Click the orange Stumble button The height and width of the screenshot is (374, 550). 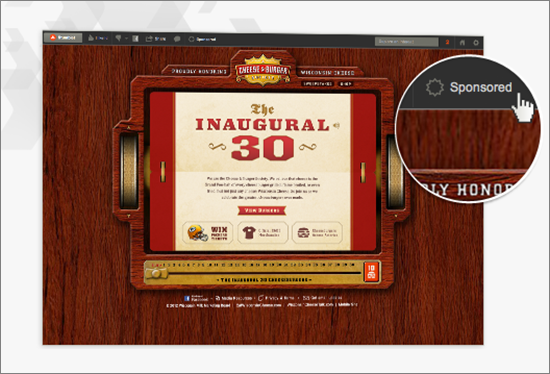click(63, 38)
